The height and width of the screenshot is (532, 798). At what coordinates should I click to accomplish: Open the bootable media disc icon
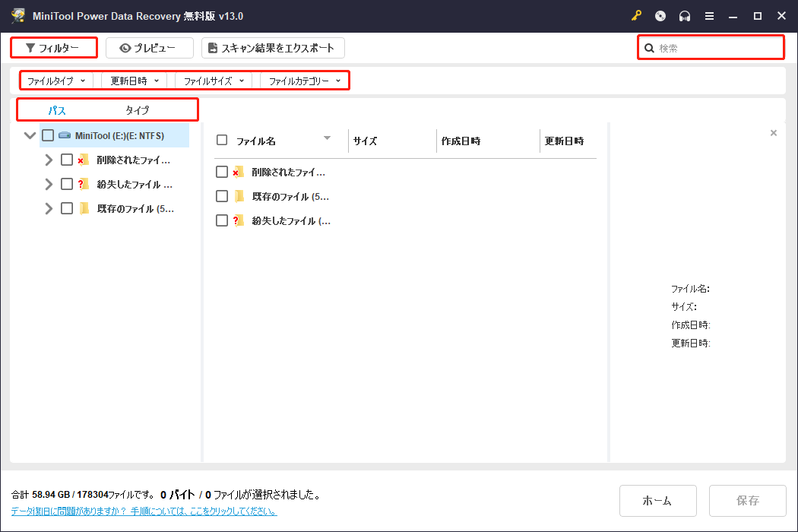tap(660, 16)
